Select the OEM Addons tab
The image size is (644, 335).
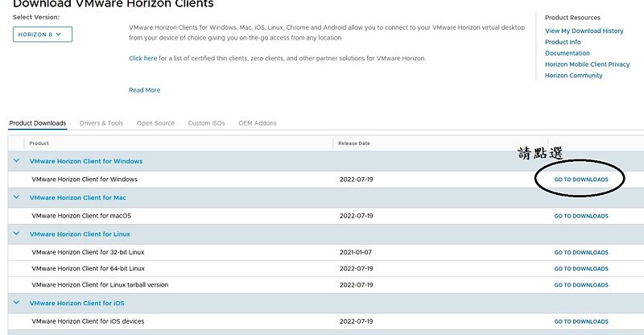258,123
